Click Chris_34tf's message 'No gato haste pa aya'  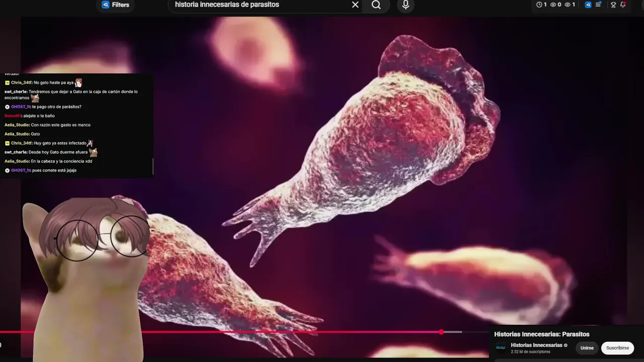click(54, 82)
